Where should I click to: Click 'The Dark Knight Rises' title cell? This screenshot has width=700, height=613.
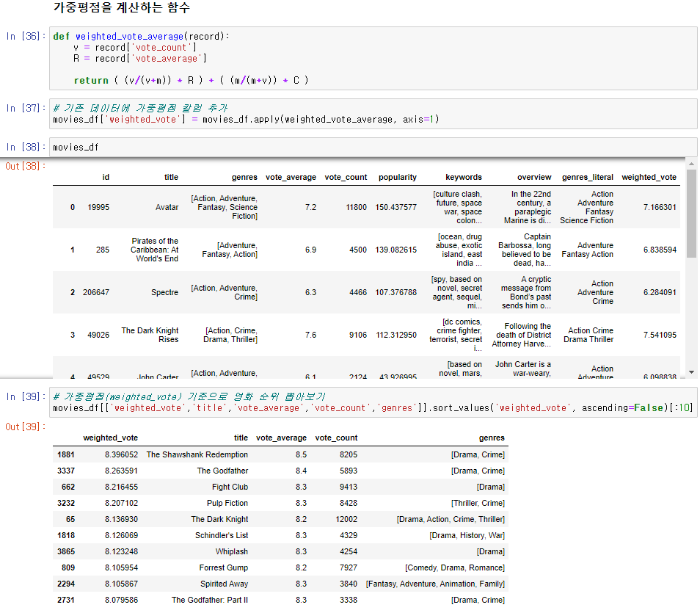[x=150, y=335]
